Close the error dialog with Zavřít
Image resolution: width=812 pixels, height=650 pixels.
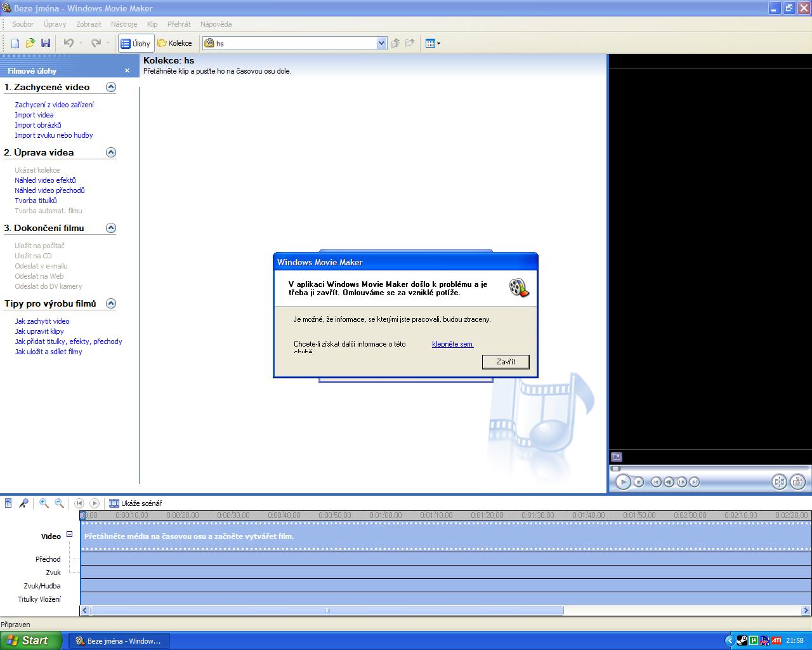point(506,362)
